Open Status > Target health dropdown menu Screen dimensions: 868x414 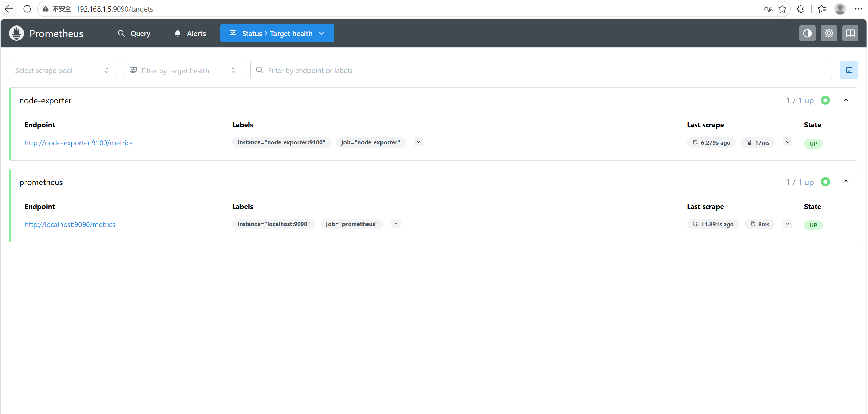click(277, 33)
